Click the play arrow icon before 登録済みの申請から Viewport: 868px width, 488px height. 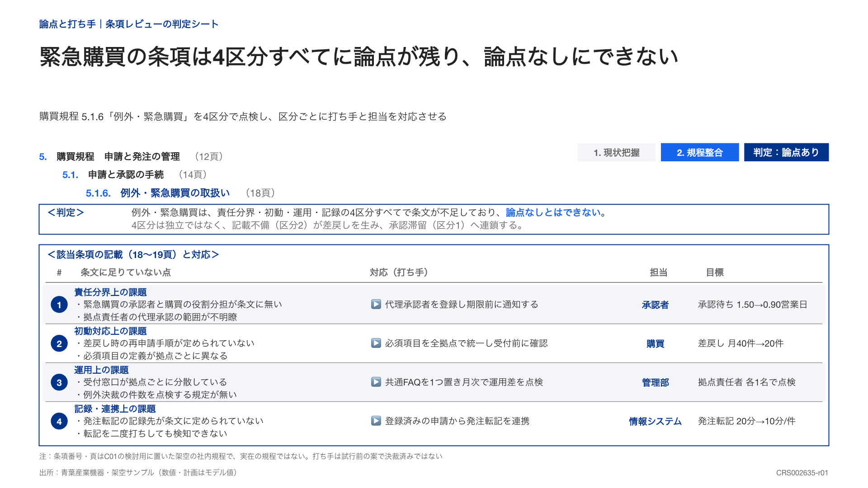pos(376,421)
